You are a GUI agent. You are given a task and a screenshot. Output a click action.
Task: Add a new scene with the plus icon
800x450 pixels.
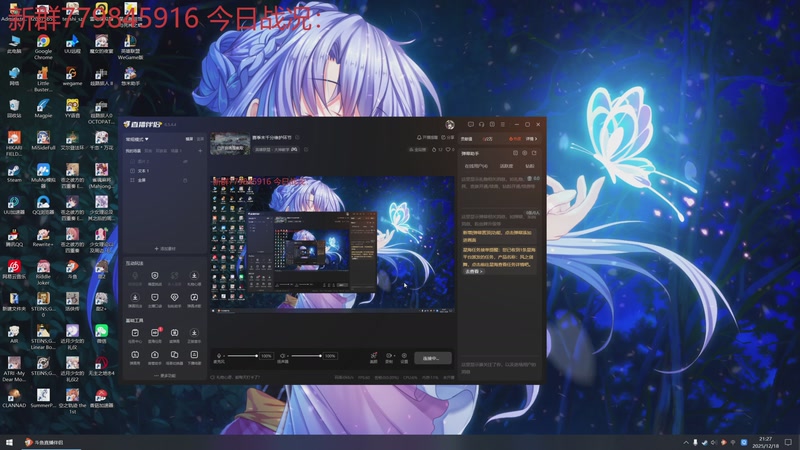click(x=200, y=151)
